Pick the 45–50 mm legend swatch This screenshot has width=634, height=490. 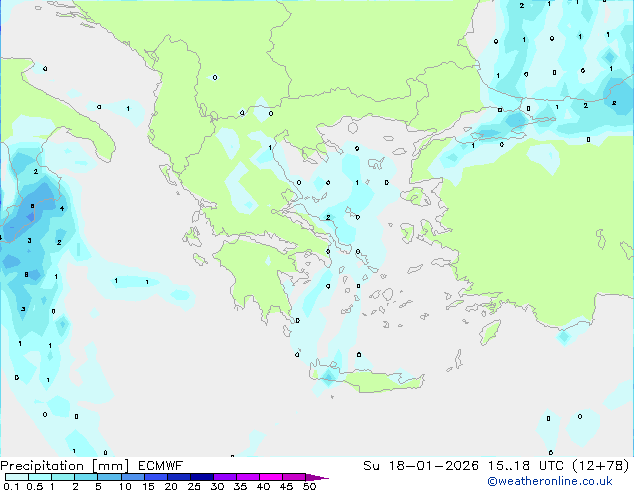294,477
